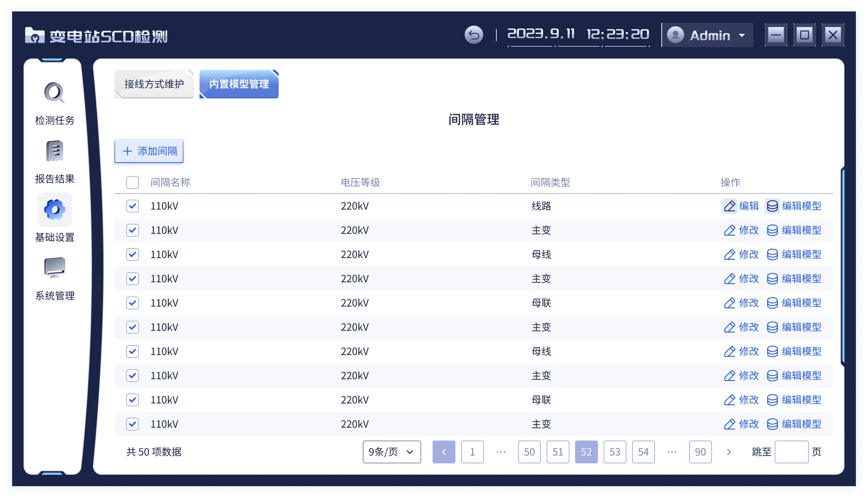Click the 共 50 项数据 total text
This screenshot has width=868, height=499.
coord(154,452)
